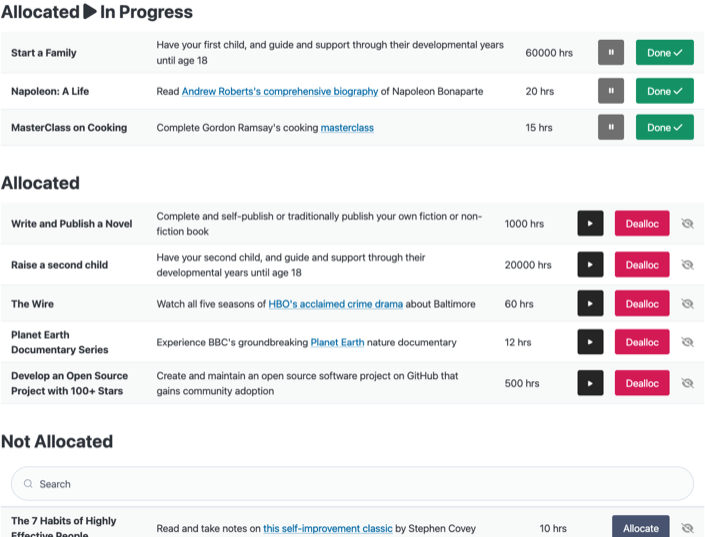This screenshot has width=705, height=537.
Task: Dealloc the Open Source Project task
Action: pyautogui.click(x=642, y=383)
